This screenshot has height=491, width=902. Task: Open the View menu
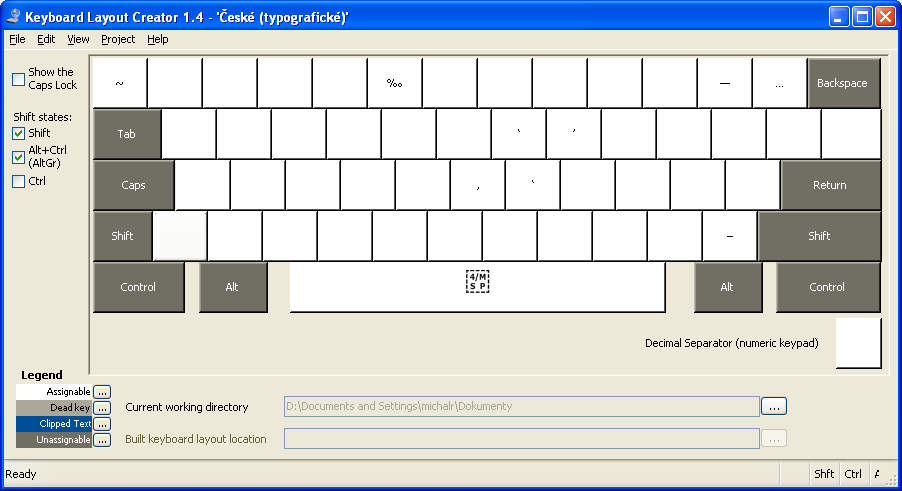click(78, 39)
